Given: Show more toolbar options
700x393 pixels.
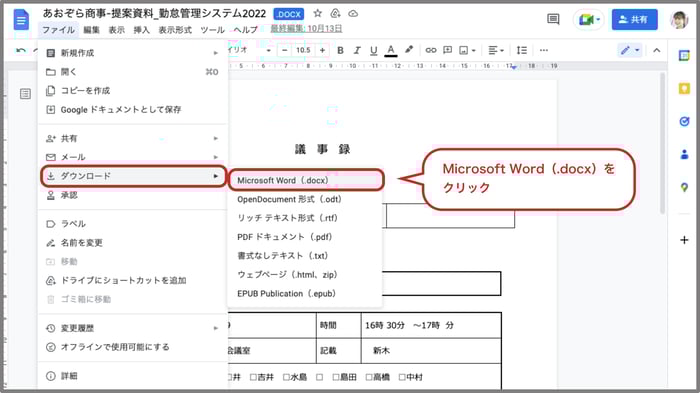Looking at the screenshot, I should pos(543,50).
